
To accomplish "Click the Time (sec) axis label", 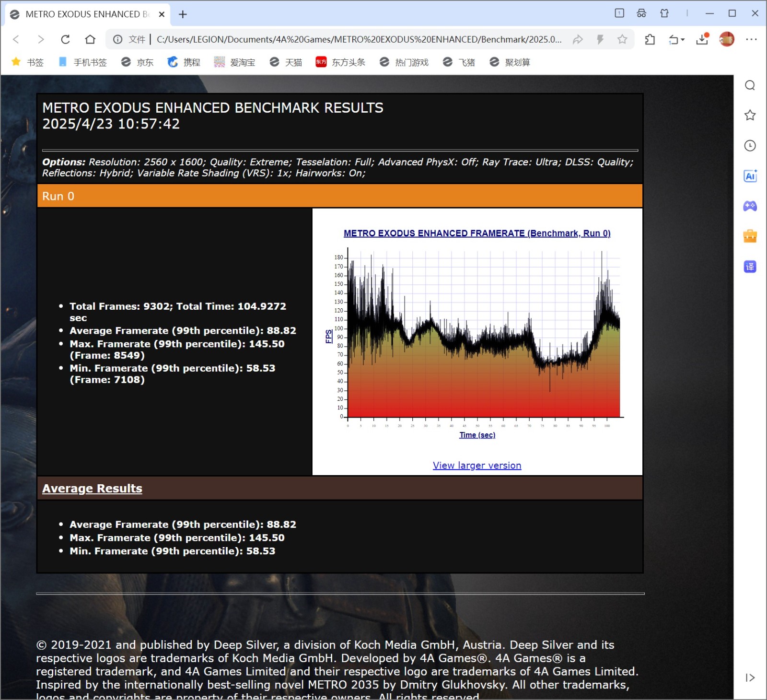I will coord(477,435).
